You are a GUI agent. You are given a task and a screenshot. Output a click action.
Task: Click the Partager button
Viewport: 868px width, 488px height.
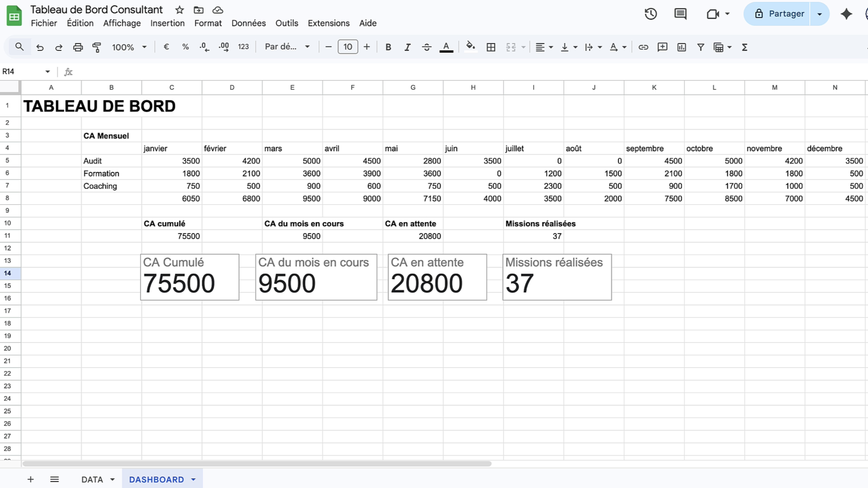(x=779, y=14)
